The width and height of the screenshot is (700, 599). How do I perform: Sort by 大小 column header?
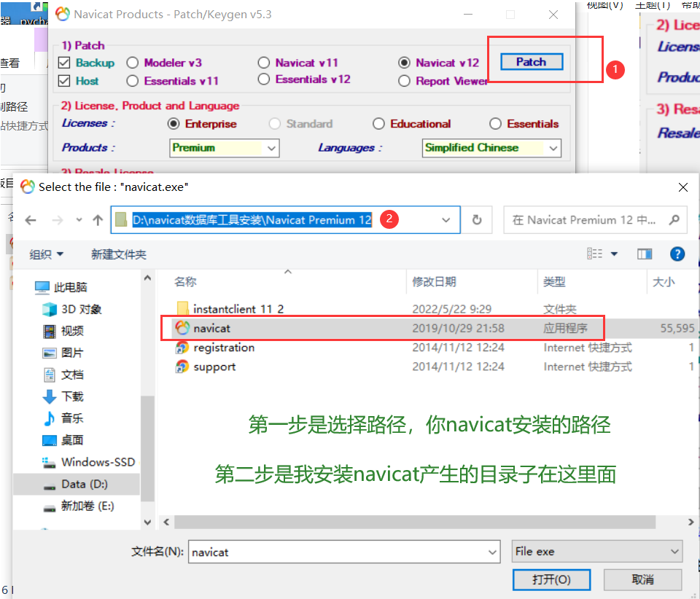[664, 282]
